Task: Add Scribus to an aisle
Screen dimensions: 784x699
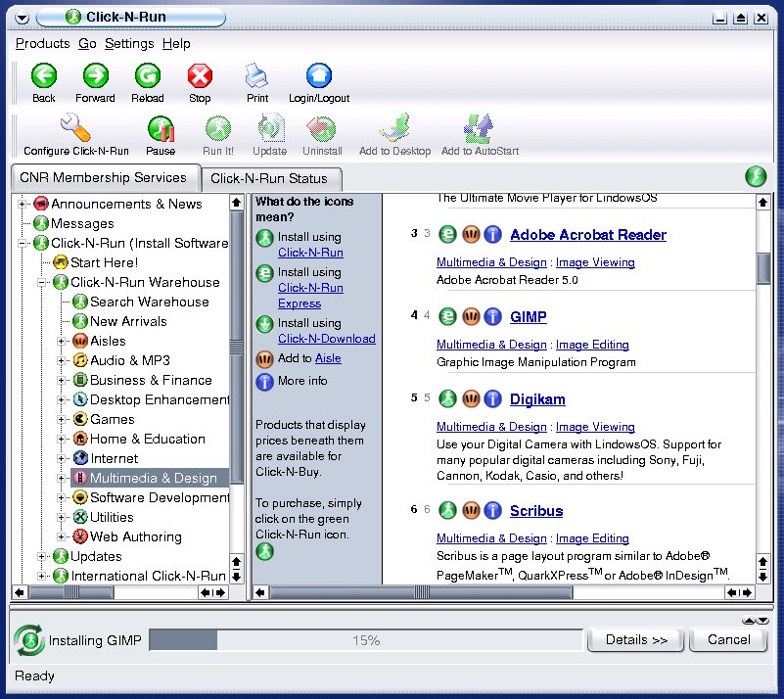Action: [471, 510]
